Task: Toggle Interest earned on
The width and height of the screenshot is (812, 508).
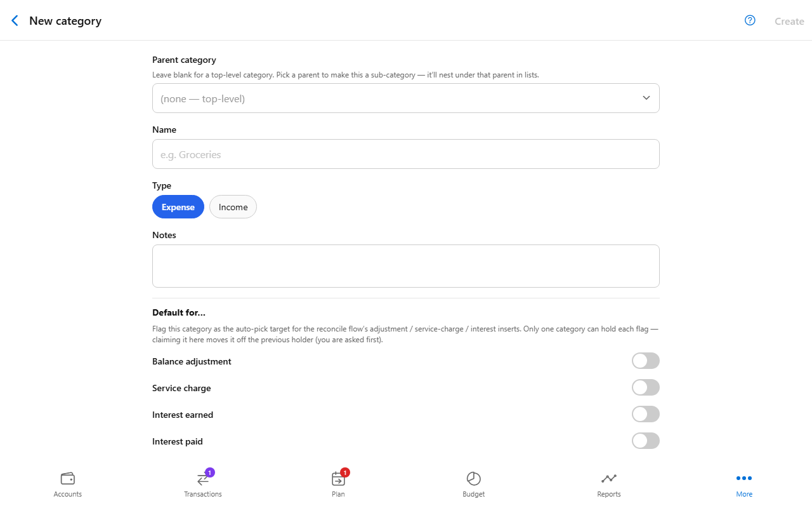Action: click(646, 414)
